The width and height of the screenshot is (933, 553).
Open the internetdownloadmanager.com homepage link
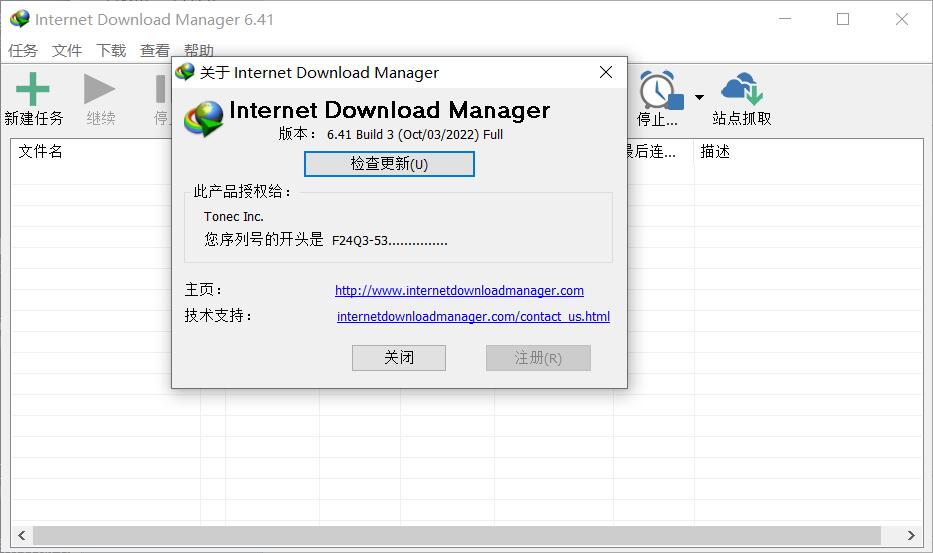coord(459,290)
